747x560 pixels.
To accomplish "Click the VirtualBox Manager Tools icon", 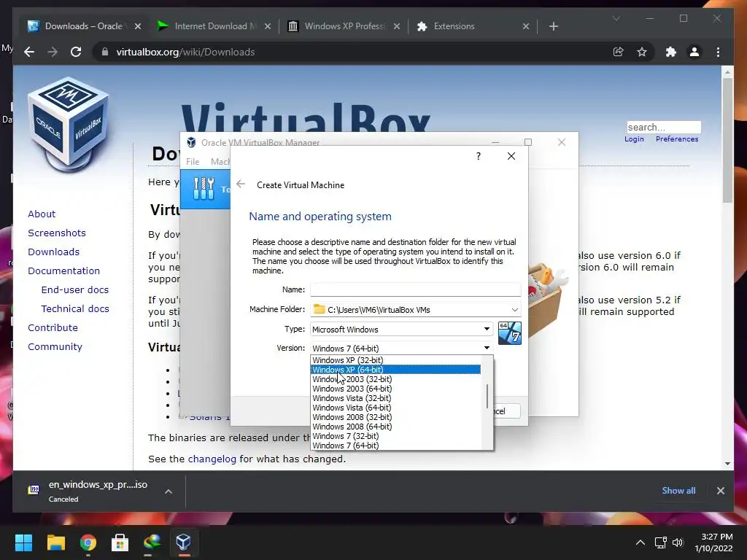I will click(204, 189).
